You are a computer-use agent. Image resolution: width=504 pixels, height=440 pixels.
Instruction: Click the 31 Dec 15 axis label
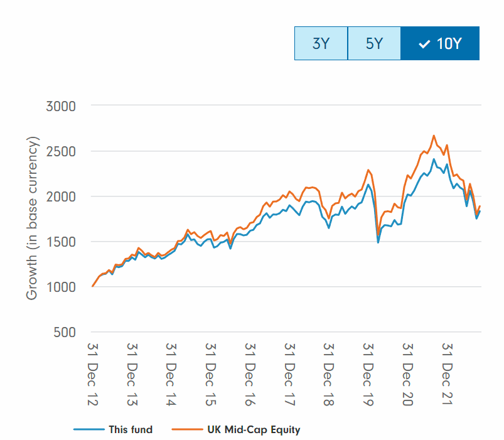coord(210,375)
